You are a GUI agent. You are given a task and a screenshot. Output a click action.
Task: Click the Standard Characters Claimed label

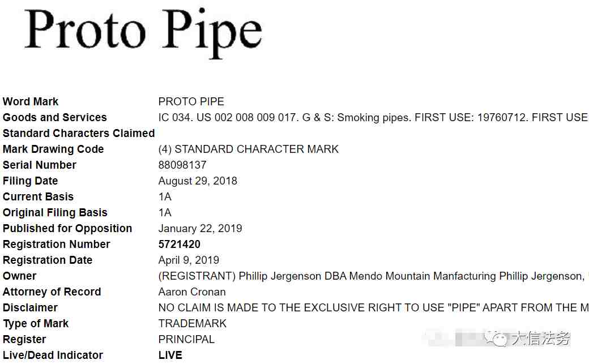point(79,133)
